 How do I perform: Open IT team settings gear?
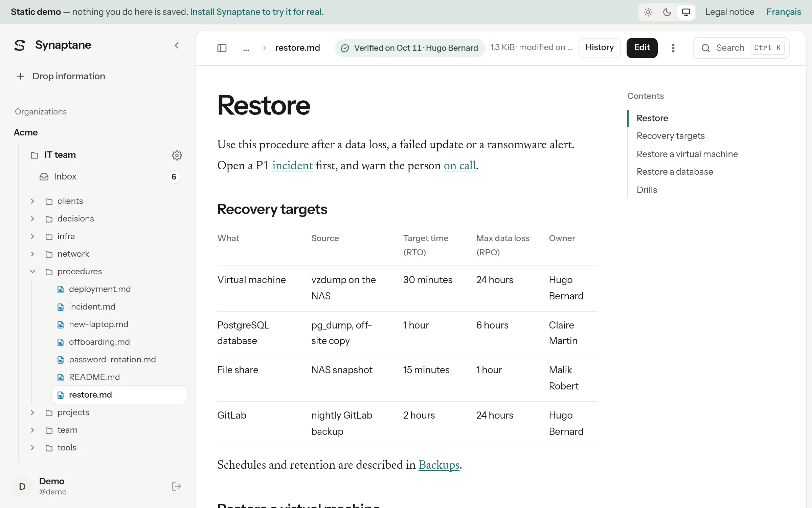click(177, 155)
